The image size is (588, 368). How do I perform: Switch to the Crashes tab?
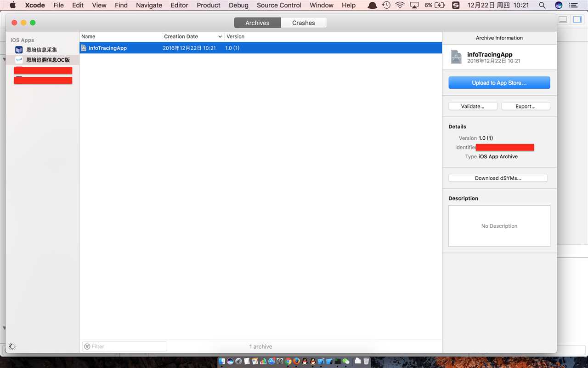(x=304, y=23)
